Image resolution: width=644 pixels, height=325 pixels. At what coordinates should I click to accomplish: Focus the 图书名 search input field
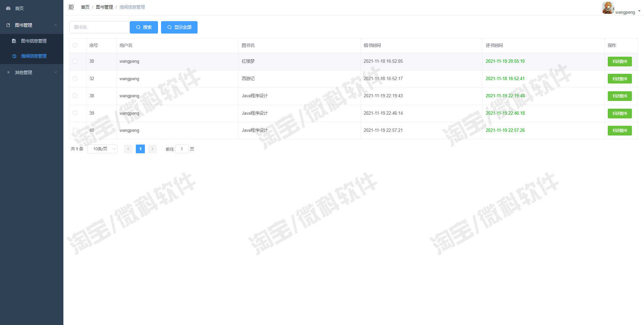pos(100,27)
